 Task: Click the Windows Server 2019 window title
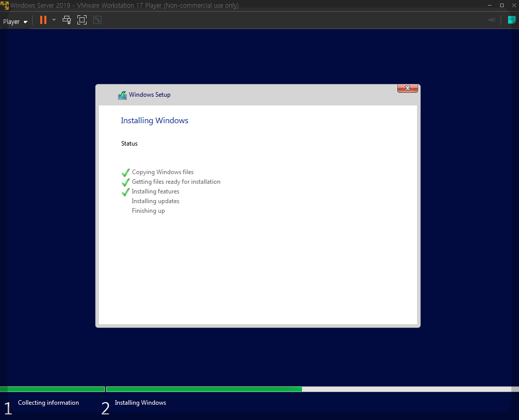pyautogui.click(x=124, y=5)
